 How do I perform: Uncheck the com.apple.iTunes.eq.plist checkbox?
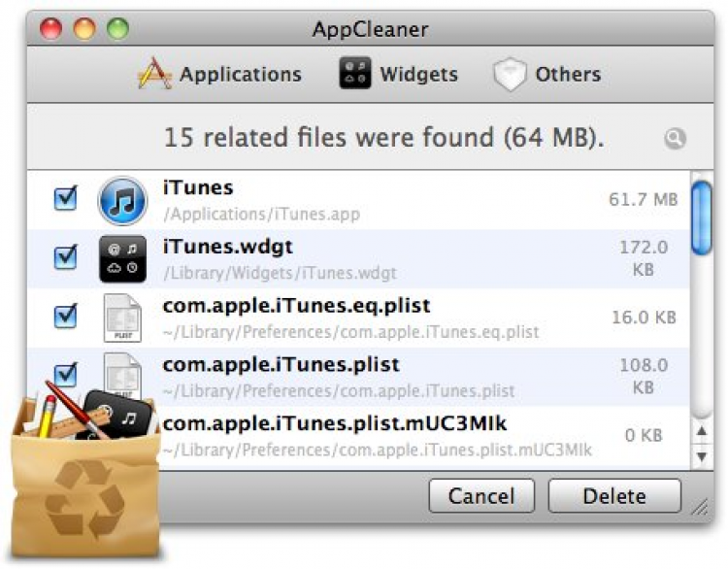[x=65, y=316]
